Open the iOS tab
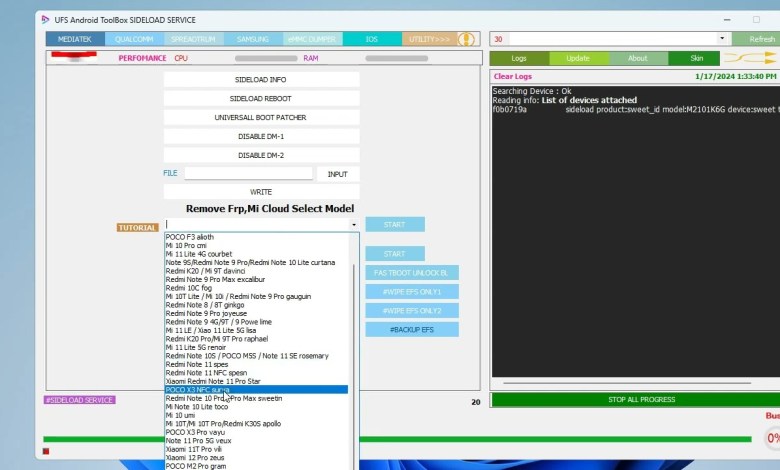 click(371, 39)
